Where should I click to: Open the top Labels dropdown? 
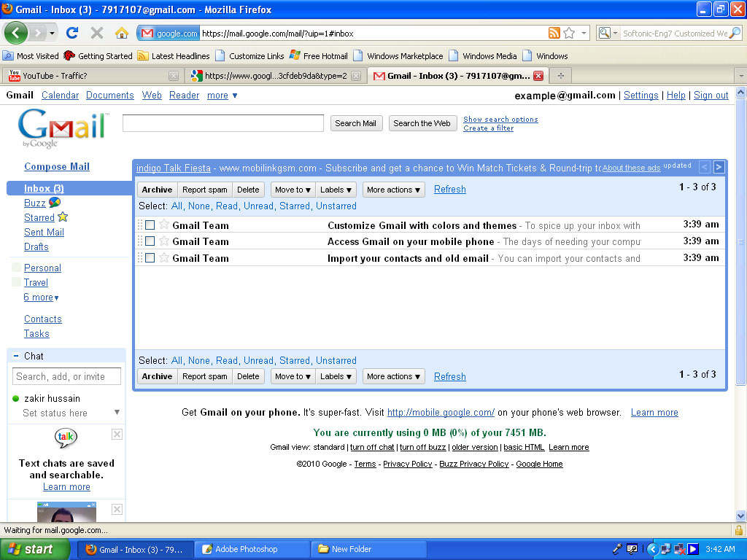[336, 190]
